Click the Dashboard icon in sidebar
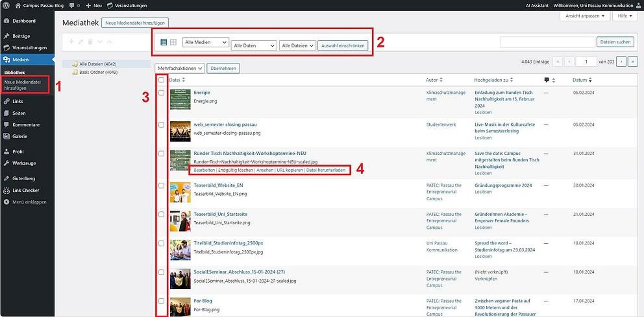Viewport: 644px width, 317px height. coord(6,21)
